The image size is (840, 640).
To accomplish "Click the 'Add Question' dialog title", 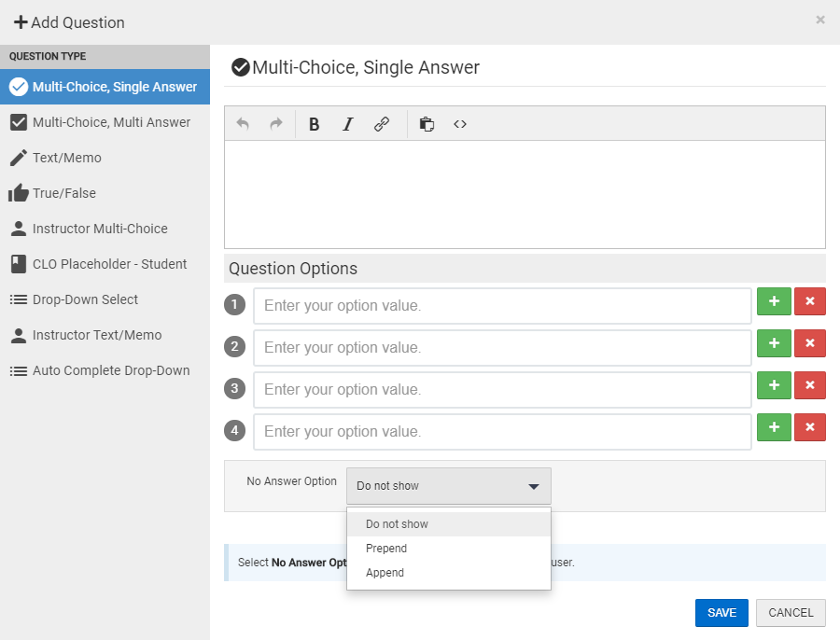I will [x=77, y=22].
